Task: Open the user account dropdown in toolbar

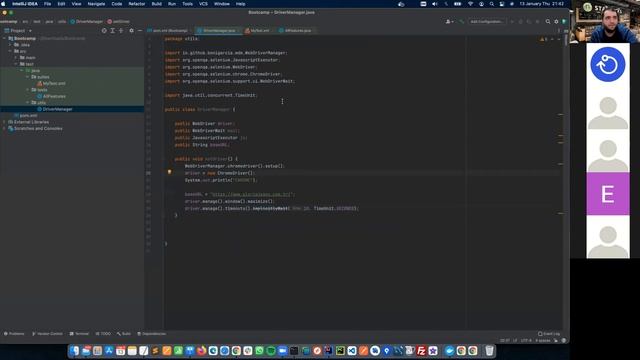Action: tap(449, 22)
